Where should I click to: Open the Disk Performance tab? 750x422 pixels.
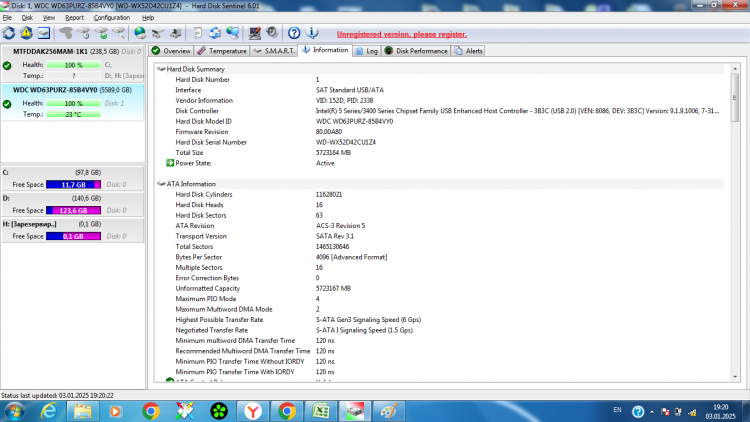tap(416, 51)
